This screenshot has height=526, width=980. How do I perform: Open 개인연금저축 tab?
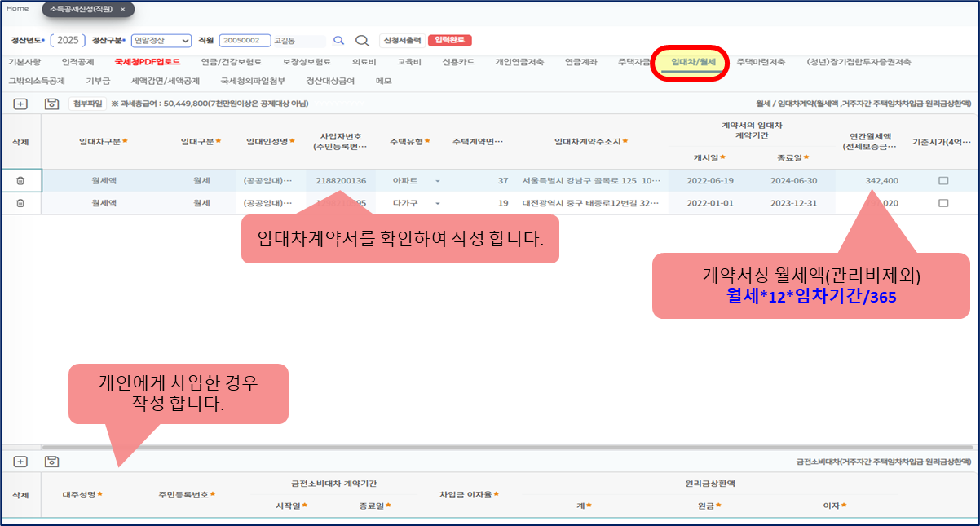click(x=519, y=61)
